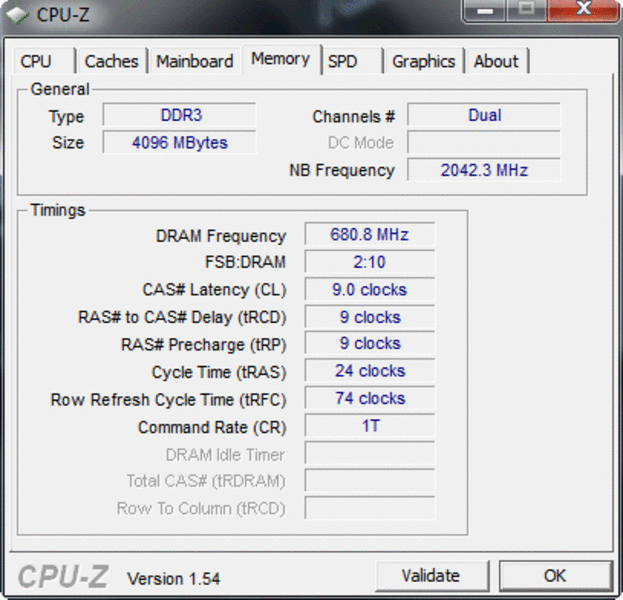
Task: Click the DC Mode greyed label
Action: [x=361, y=143]
